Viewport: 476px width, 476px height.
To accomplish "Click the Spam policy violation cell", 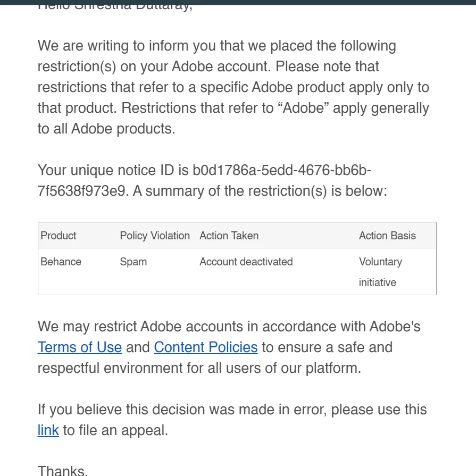I will (133, 262).
